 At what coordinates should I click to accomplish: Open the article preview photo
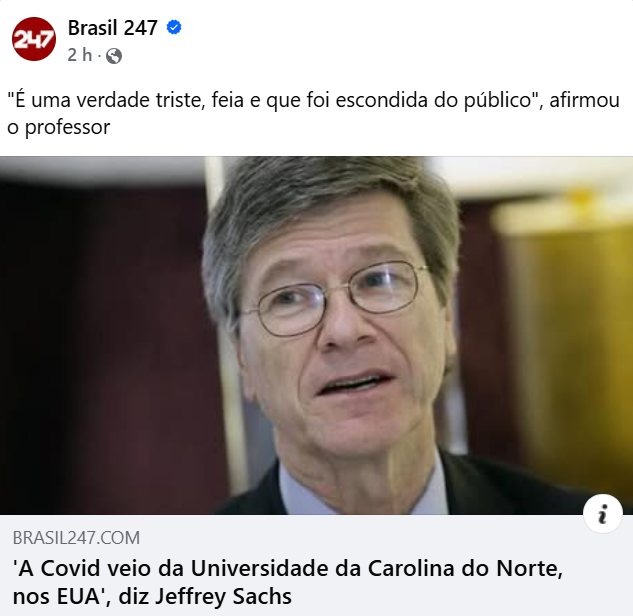coord(316,335)
